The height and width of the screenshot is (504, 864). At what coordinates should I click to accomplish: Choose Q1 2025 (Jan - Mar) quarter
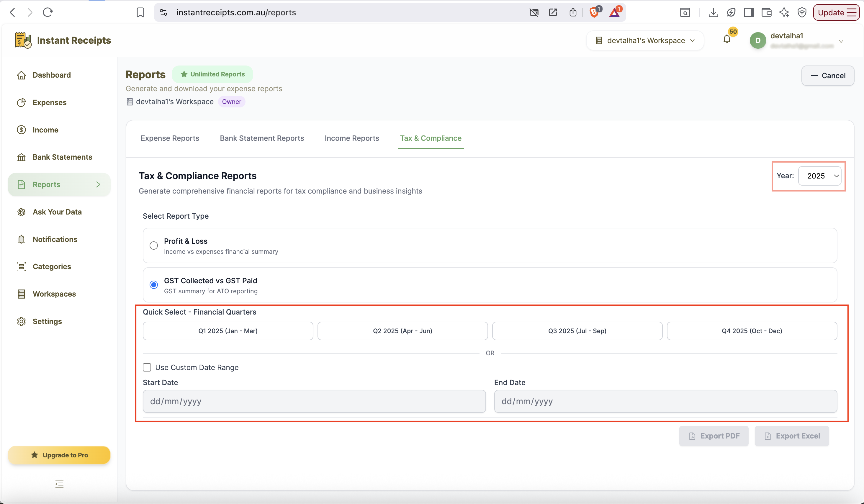228,331
